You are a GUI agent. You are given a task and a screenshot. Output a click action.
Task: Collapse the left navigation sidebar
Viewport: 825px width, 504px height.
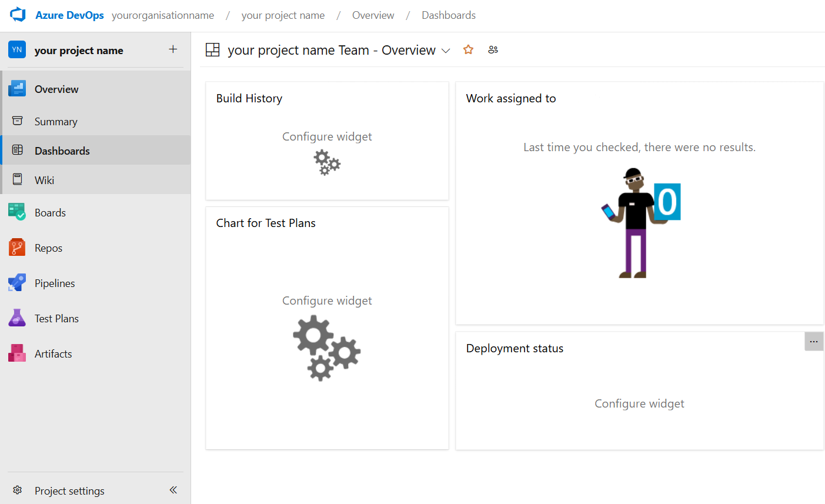tap(173, 489)
